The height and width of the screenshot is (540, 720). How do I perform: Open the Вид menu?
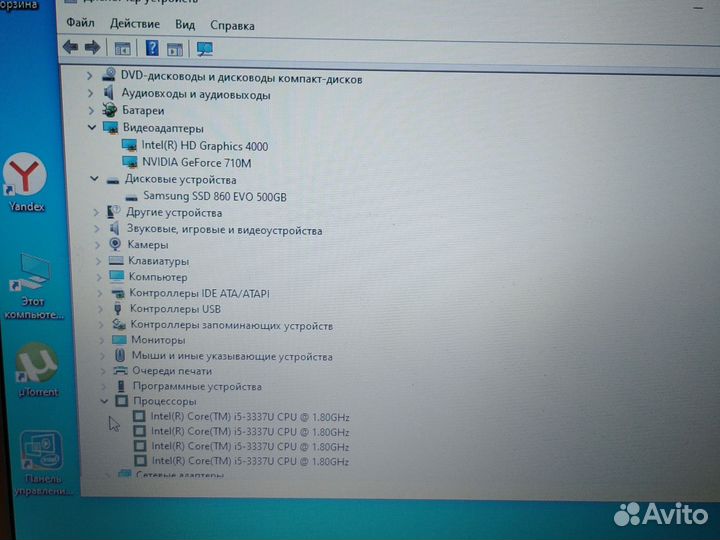(185, 25)
